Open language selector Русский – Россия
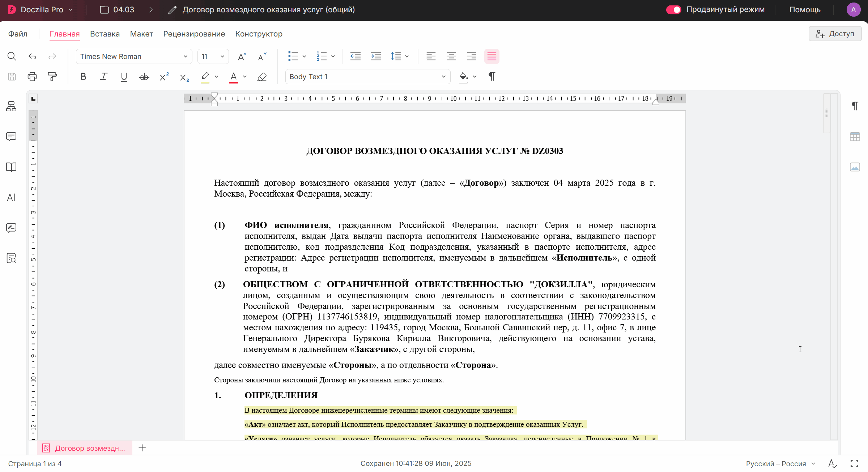The image size is (868, 472). click(780, 464)
